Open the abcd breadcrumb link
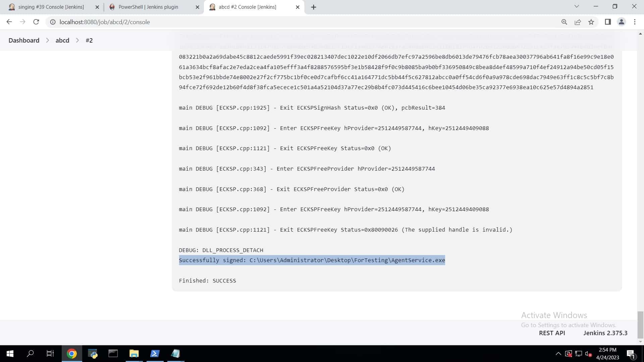 click(x=62, y=40)
